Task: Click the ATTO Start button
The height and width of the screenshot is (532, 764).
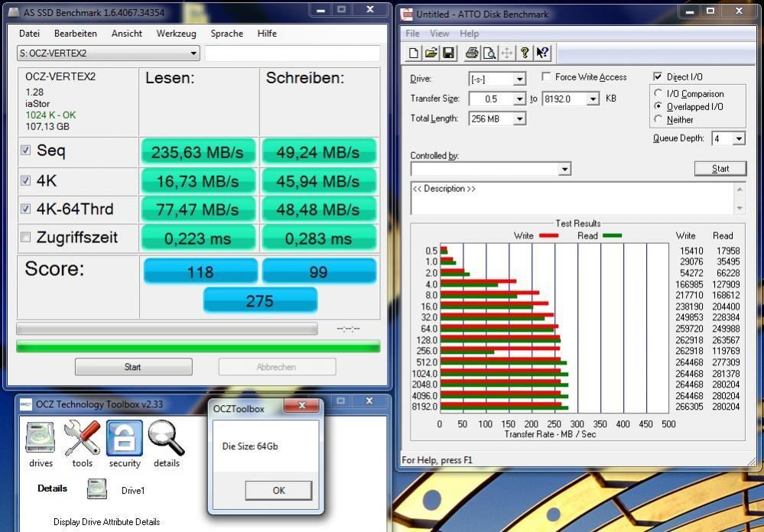Action: tap(720, 169)
